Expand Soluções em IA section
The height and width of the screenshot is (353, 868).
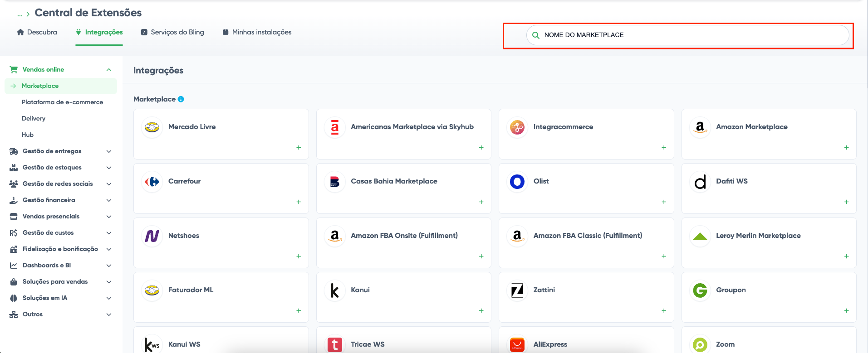pyautogui.click(x=109, y=298)
